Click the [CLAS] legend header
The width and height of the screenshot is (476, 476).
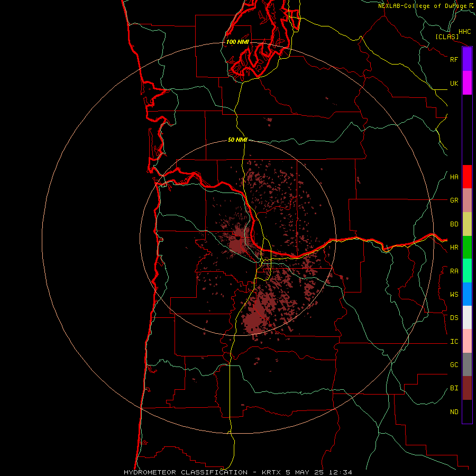tap(447, 36)
